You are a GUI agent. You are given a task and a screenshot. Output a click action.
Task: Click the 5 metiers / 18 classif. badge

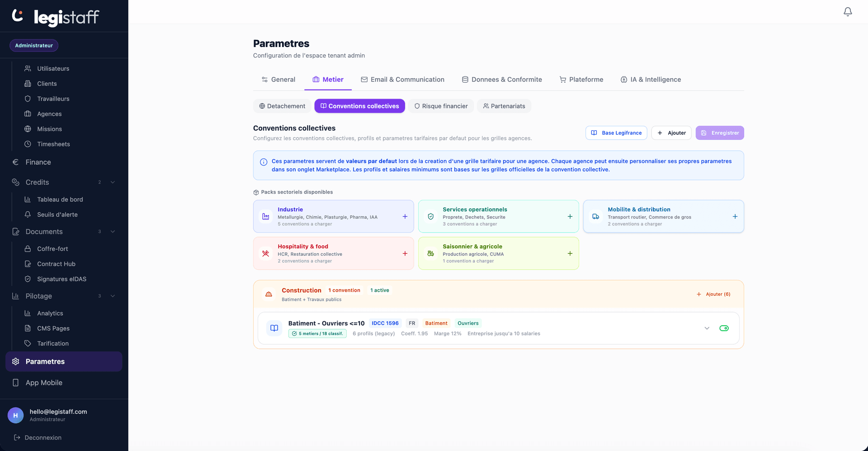click(x=317, y=334)
